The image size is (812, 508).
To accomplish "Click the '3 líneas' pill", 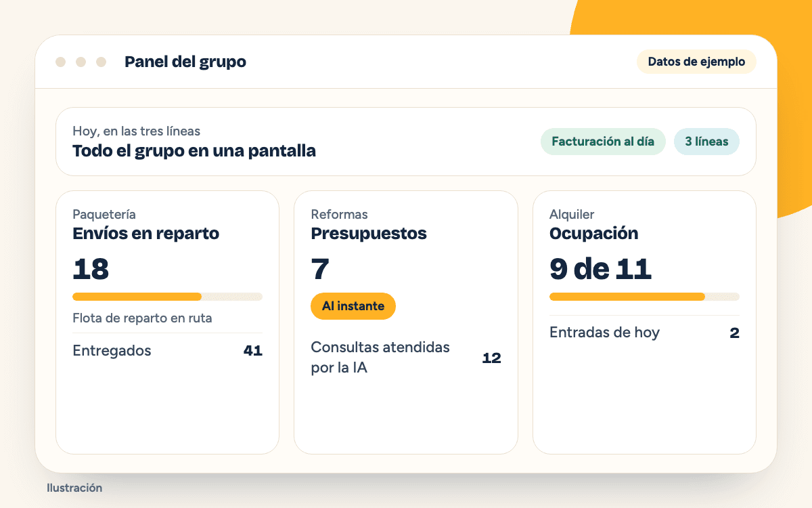I will point(706,142).
